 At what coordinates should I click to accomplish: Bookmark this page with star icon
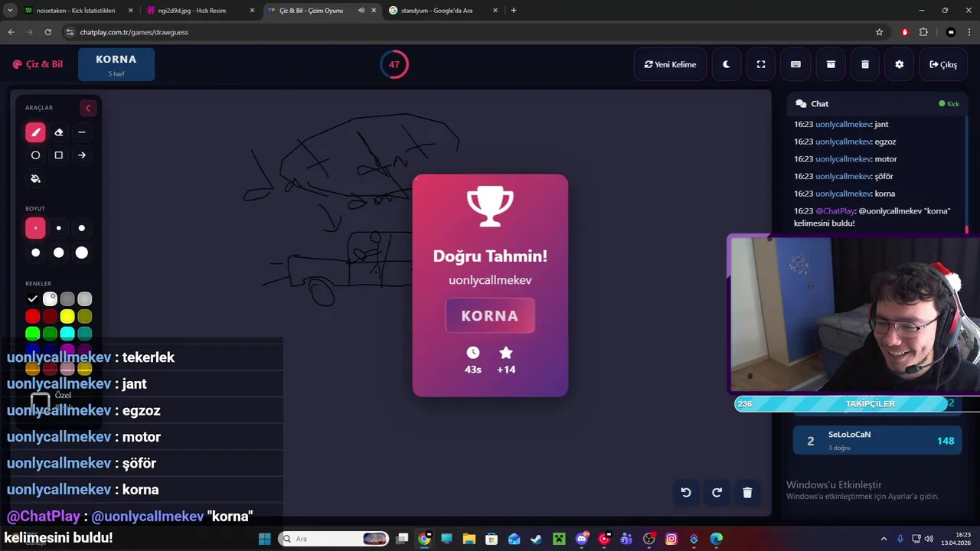879,32
